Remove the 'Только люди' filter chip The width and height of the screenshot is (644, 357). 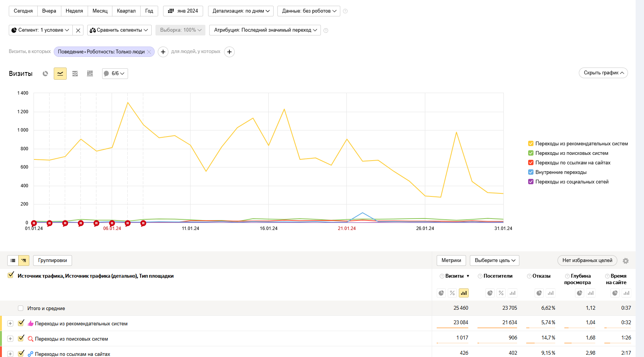click(x=149, y=52)
